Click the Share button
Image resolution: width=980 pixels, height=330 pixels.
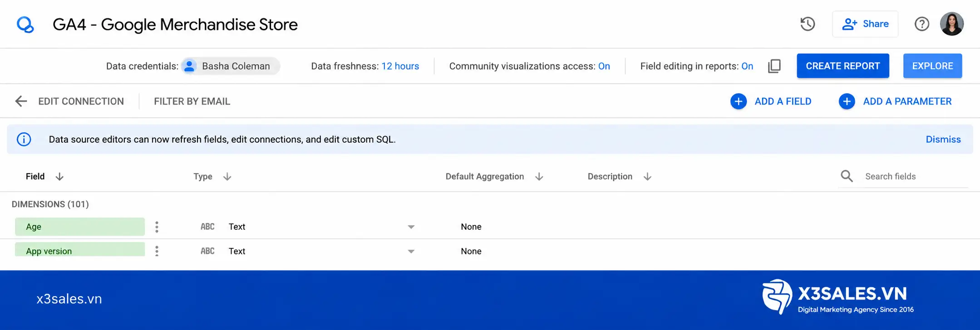(x=865, y=24)
